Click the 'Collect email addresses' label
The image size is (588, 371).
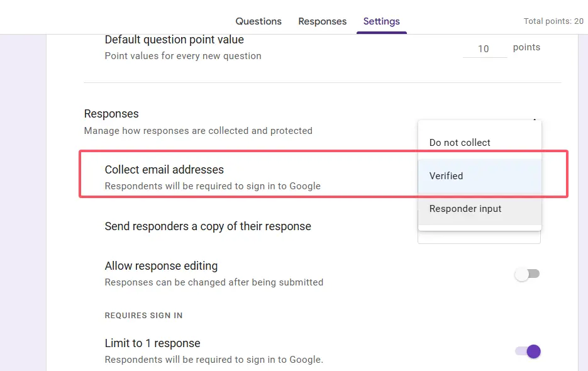click(x=164, y=170)
